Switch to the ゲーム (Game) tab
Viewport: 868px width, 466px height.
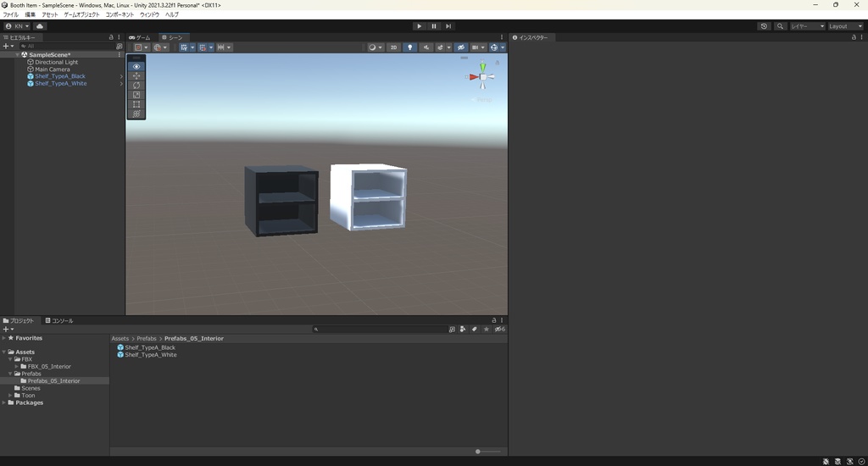click(140, 37)
